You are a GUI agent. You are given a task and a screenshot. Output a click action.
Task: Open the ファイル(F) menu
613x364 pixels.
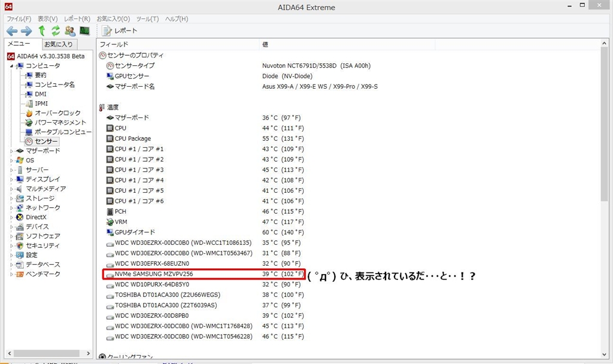click(x=19, y=19)
